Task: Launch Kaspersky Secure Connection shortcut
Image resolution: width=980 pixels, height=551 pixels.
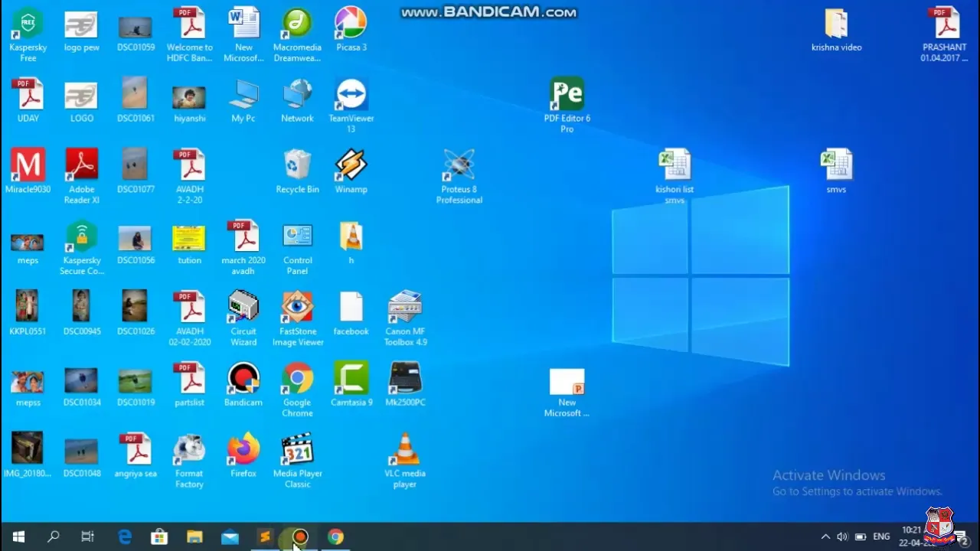Action: [81, 248]
